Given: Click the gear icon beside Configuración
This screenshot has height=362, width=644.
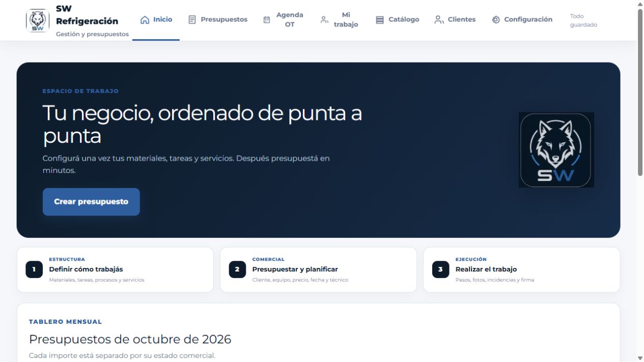Looking at the screenshot, I should (x=496, y=20).
